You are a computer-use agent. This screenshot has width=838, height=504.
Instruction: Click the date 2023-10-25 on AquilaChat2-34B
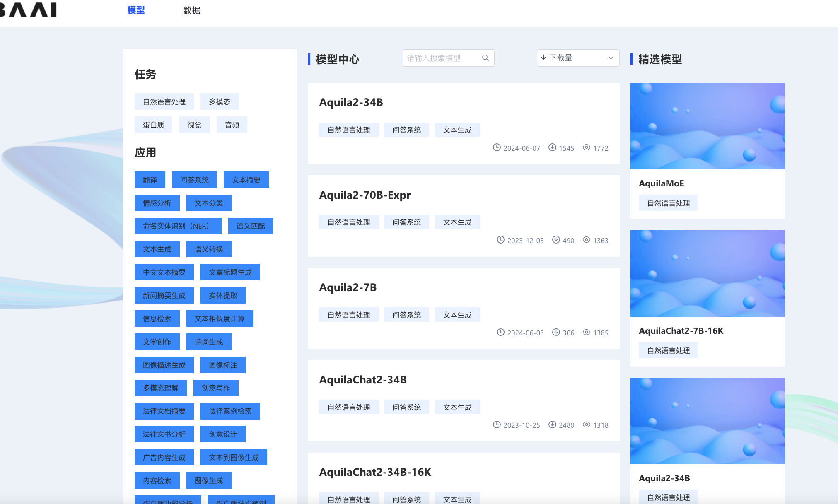(522, 425)
